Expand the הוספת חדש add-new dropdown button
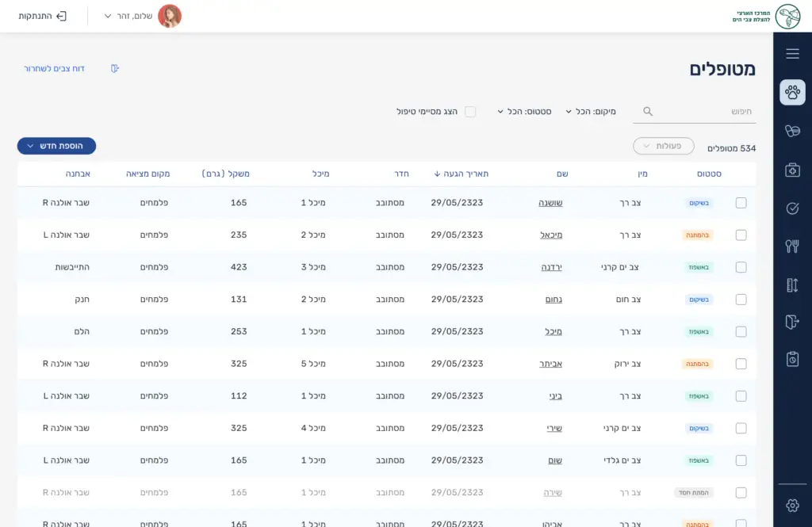 [56, 146]
